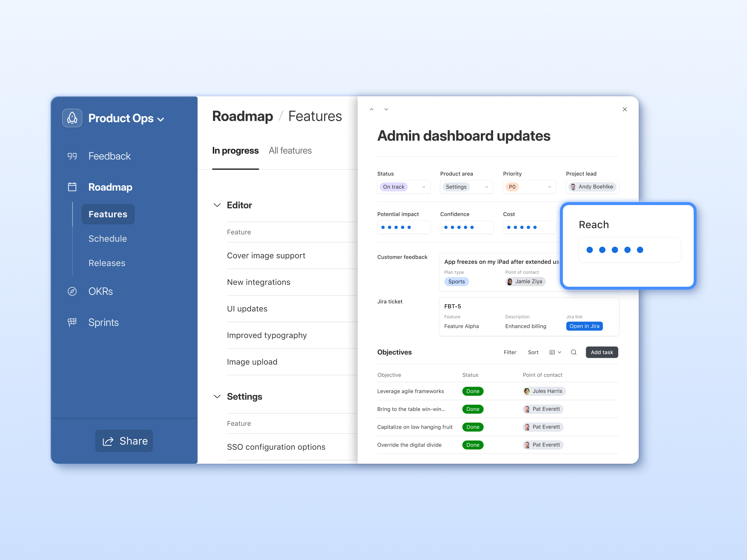Click the rocket logo icon
This screenshot has width=747, height=560.
(x=72, y=118)
